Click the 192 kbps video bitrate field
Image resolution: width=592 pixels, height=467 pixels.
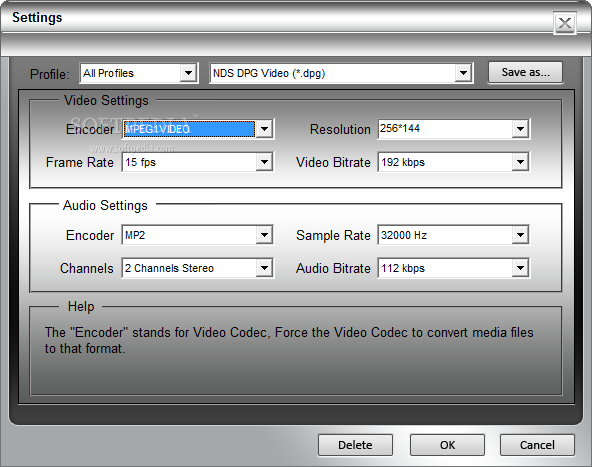pyautogui.click(x=445, y=162)
